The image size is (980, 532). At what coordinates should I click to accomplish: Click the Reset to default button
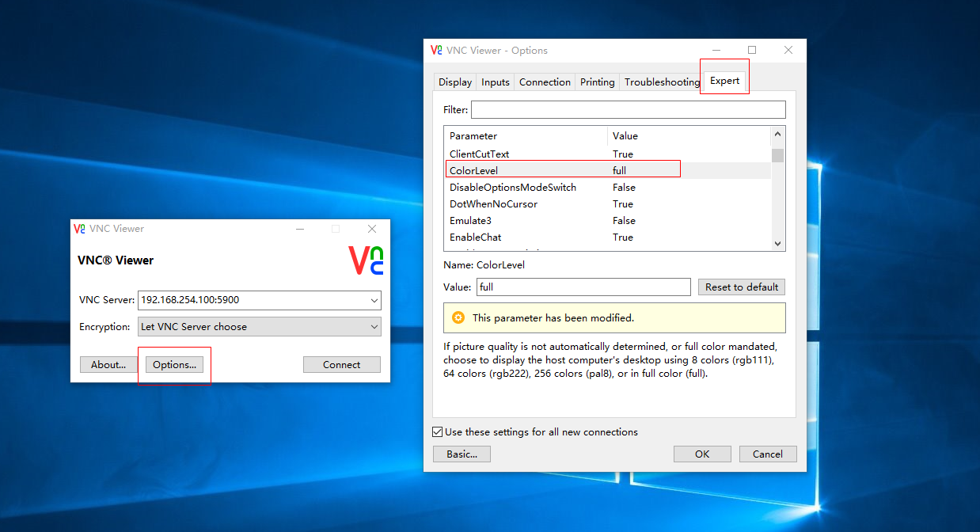tap(742, 287)
